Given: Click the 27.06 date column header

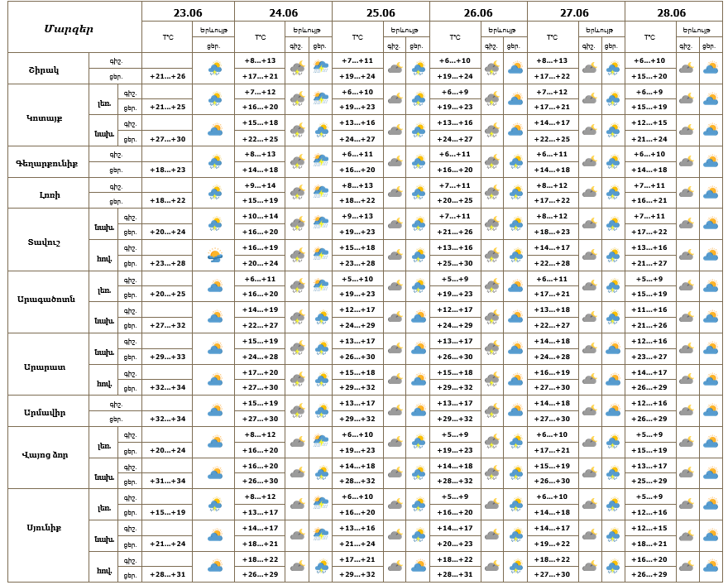Looking at the screenshot, I should (575, 12).
